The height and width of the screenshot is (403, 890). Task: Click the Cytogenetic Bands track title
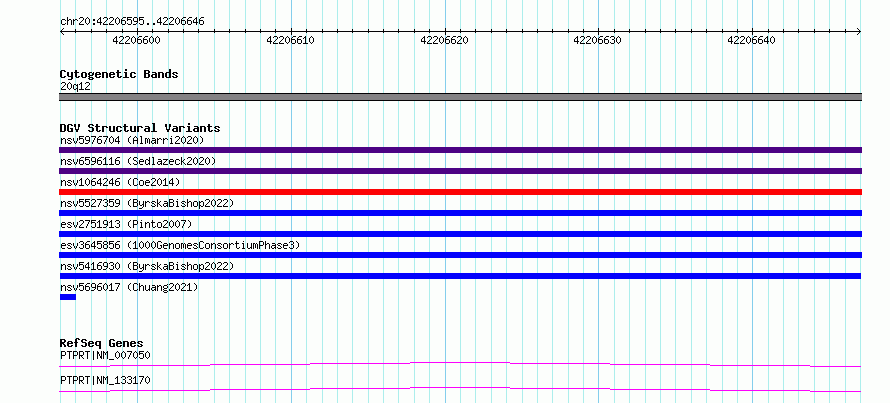119,74
